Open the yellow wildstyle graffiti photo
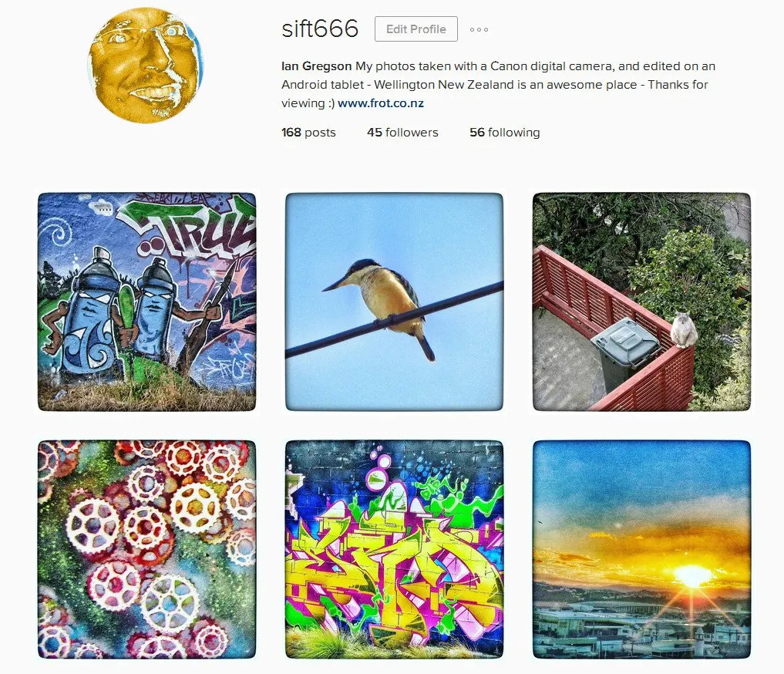784x674 pixels. click(x=395, y=550)
